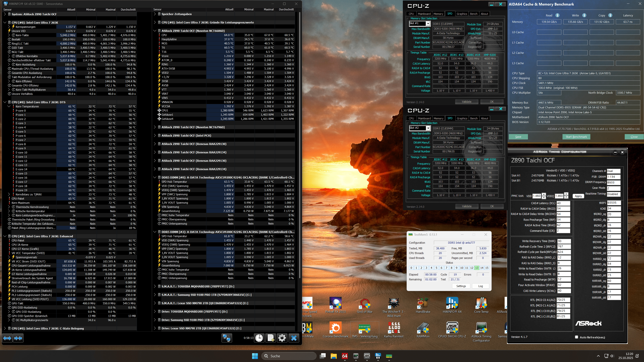Reset sensor timer with the clock icon
This screenshot has width=644, height=362.
coord(259,338)
